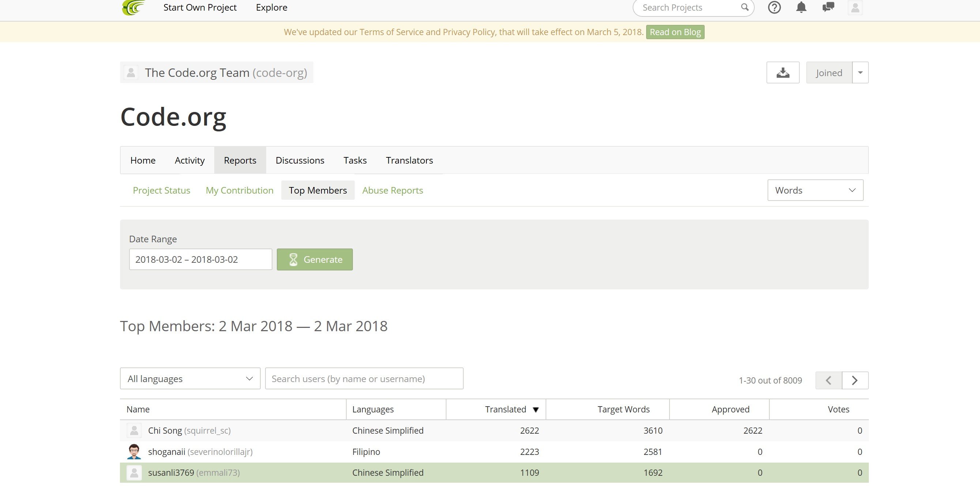Viewport: 980px width, 486px height.
Task: Go to previous page arrow
Action: tap(829, 380)
